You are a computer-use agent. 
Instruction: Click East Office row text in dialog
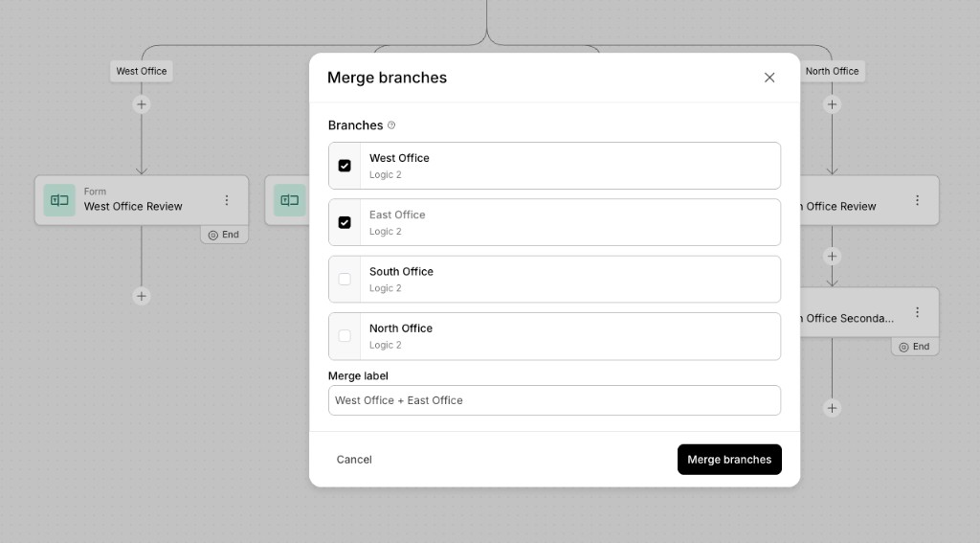coord(397,215)
